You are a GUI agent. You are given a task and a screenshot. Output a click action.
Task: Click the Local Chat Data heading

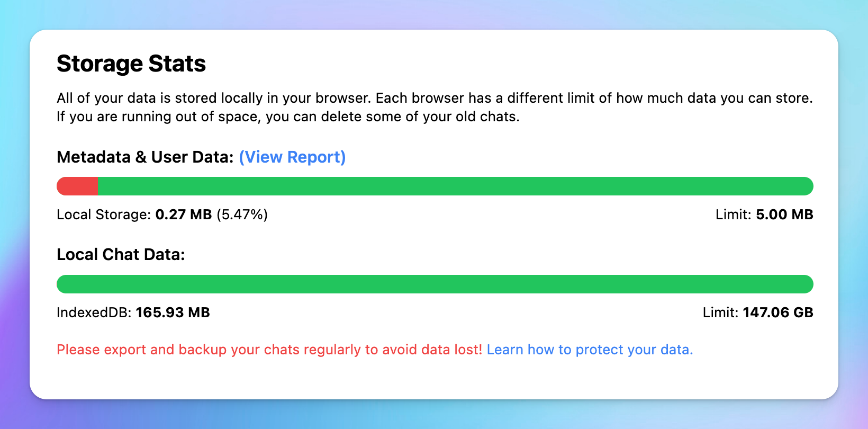(121, 255)
